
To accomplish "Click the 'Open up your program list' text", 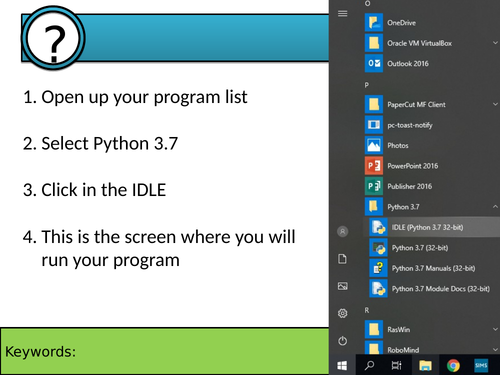I will [144, 97].
